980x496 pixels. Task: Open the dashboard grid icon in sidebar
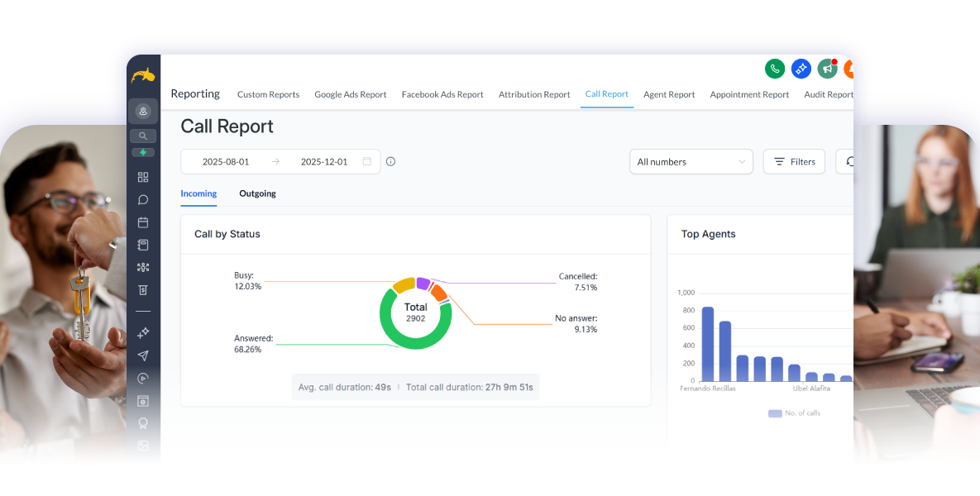click(143, 177)
